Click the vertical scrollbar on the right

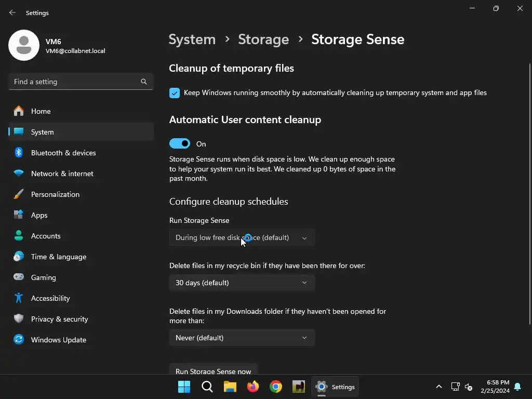(529, 192)
